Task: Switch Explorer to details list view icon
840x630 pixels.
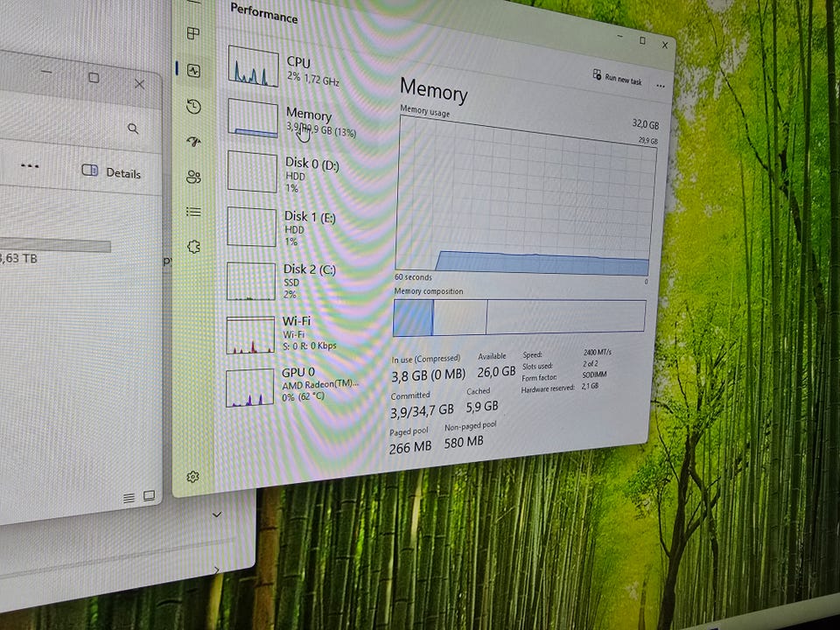Action: [129, 498]
